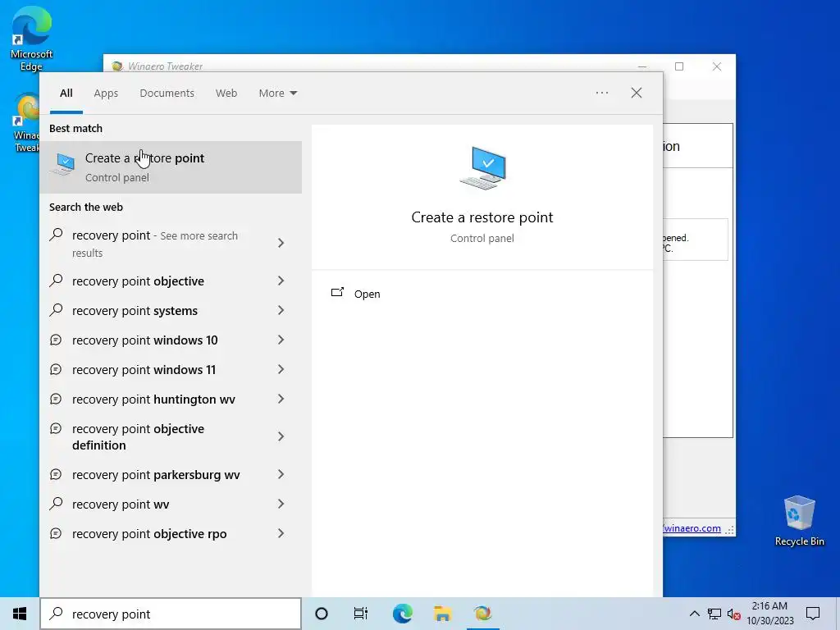Open the notification center icon
Viewport: 840px width, 630px height.
tap(813, 614)
